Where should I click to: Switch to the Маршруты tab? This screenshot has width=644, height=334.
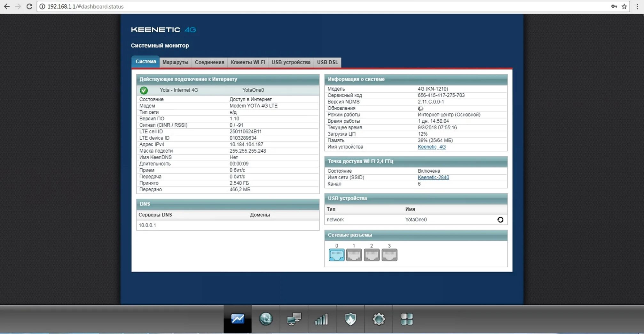175,62
